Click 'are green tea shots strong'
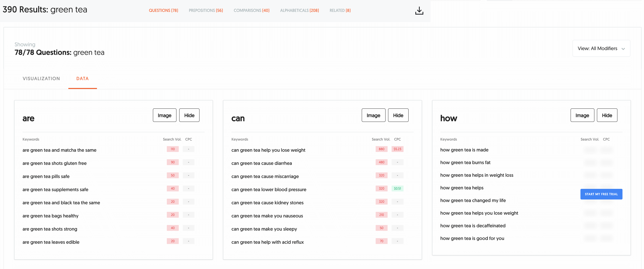This screenshot has height=269, width=644. point(50,229)
